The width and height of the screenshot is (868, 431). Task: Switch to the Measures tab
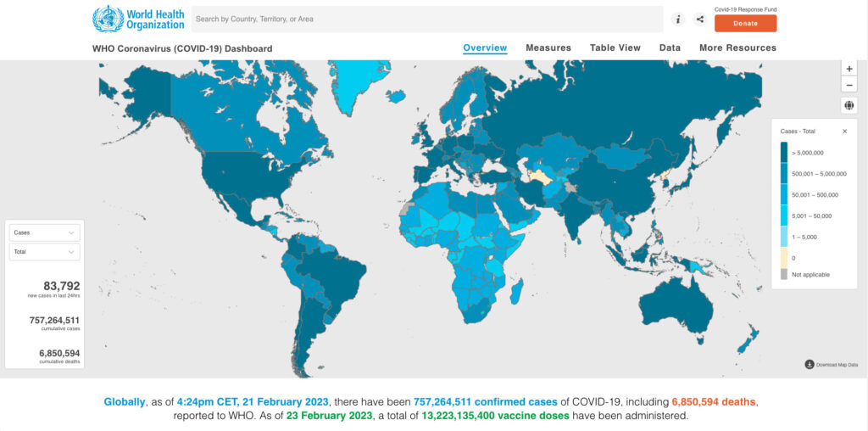pyautogui.click(x=548, y=48)
